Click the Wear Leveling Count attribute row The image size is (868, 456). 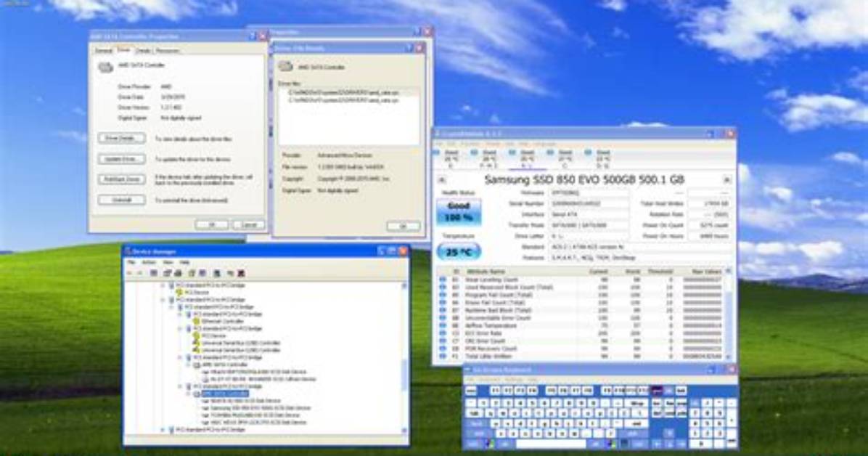582,280
